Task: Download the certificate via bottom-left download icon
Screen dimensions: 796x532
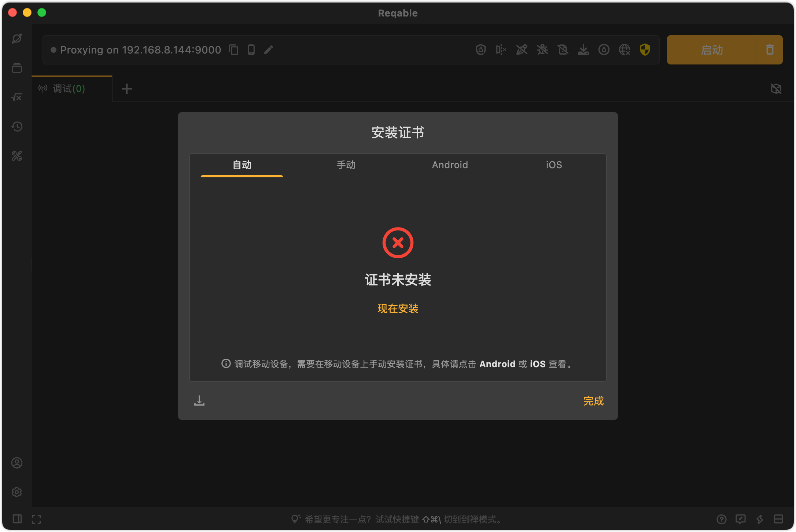Action: tap(199, 400)
